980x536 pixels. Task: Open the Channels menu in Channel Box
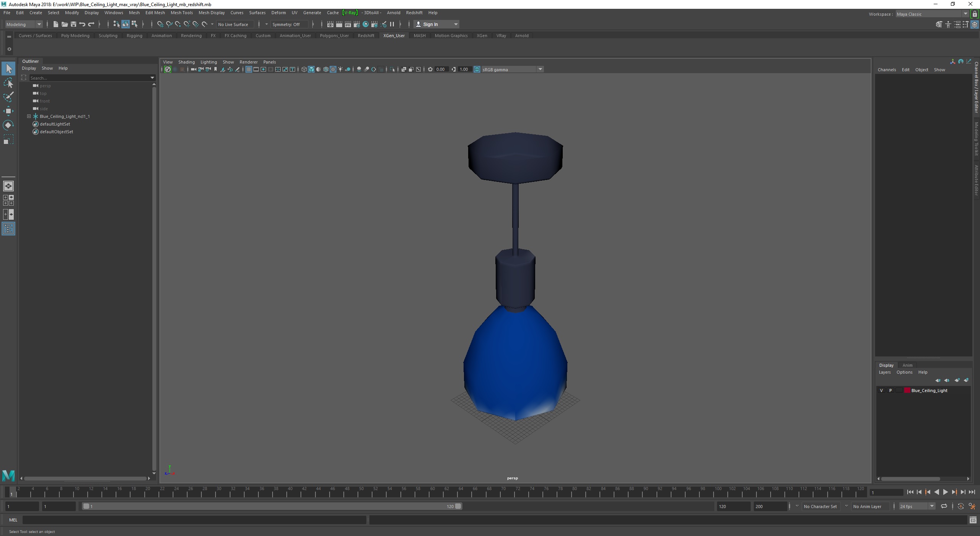[x=887, y=70]
